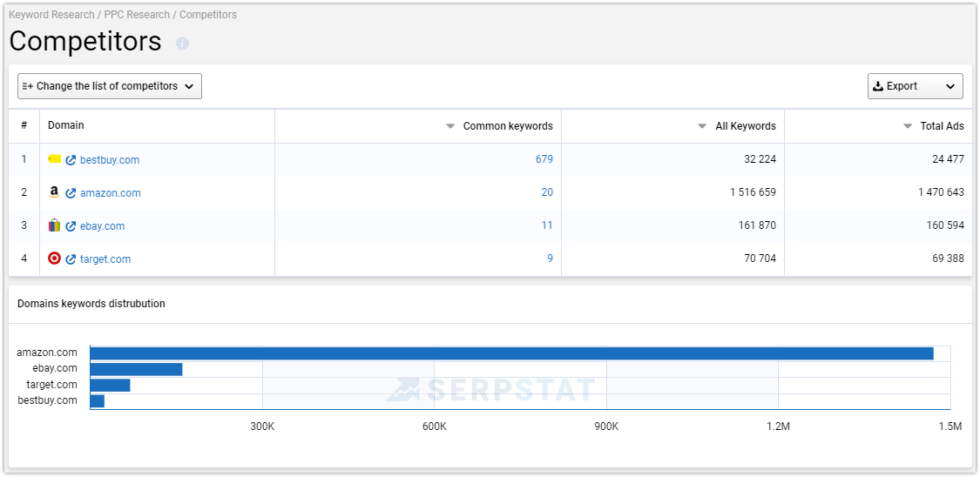Click the ebay.com shopping bag favicon
The image size is (980, 477).
54,225
